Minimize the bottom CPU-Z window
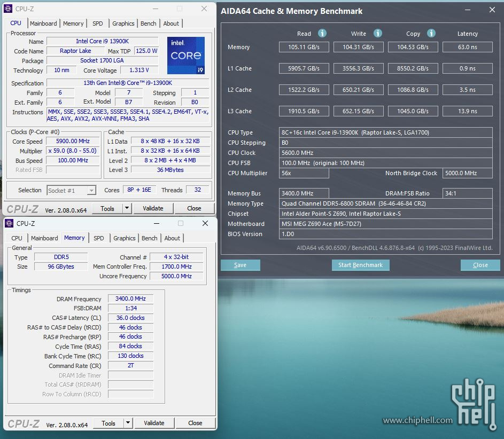The image size is (504, 439). [157, 224]
